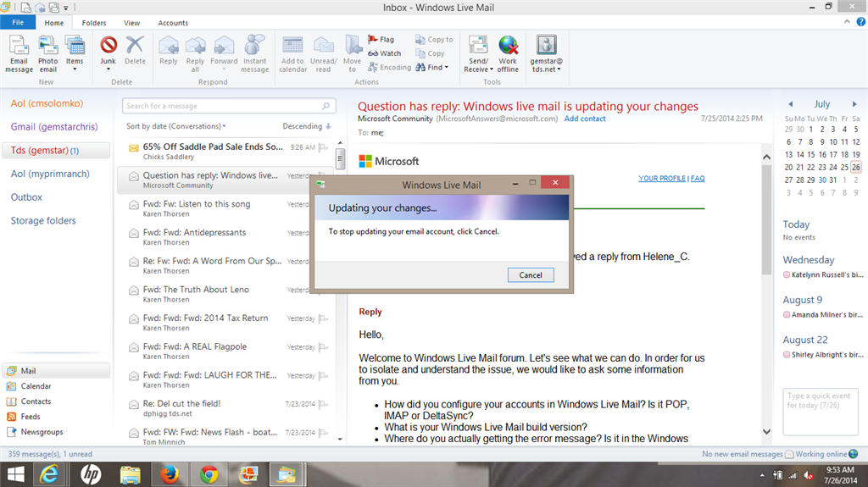Screen dimensions: 868x487
Task: Flag the selected message
Action: tap(381, 39)
